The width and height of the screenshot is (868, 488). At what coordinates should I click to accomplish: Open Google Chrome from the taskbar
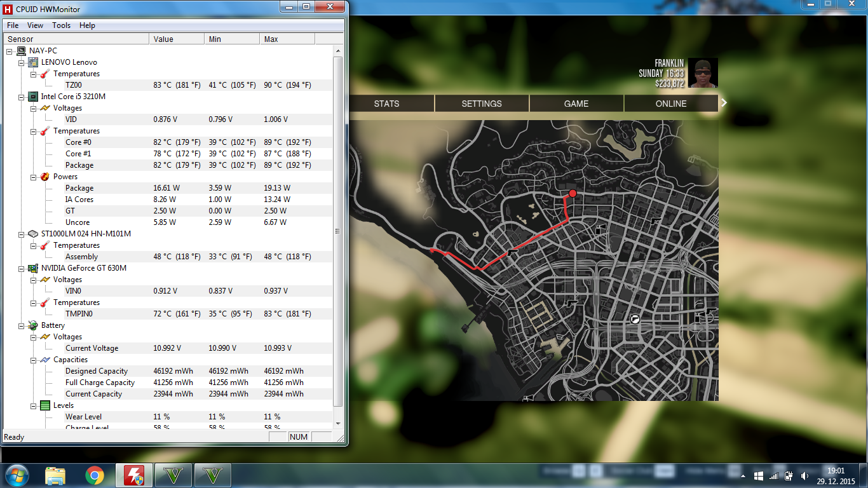click(x=95, y=475)
